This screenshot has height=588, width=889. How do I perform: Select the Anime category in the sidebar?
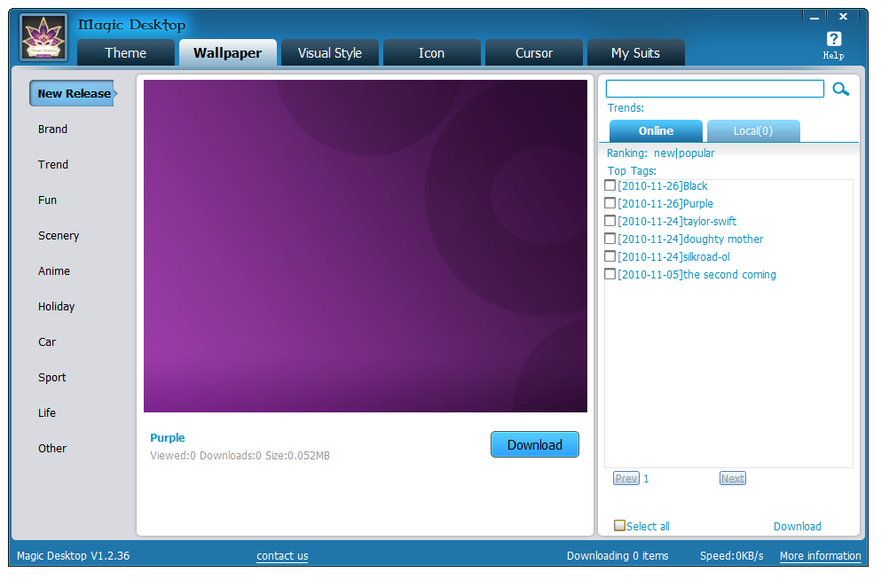(54, 270)
